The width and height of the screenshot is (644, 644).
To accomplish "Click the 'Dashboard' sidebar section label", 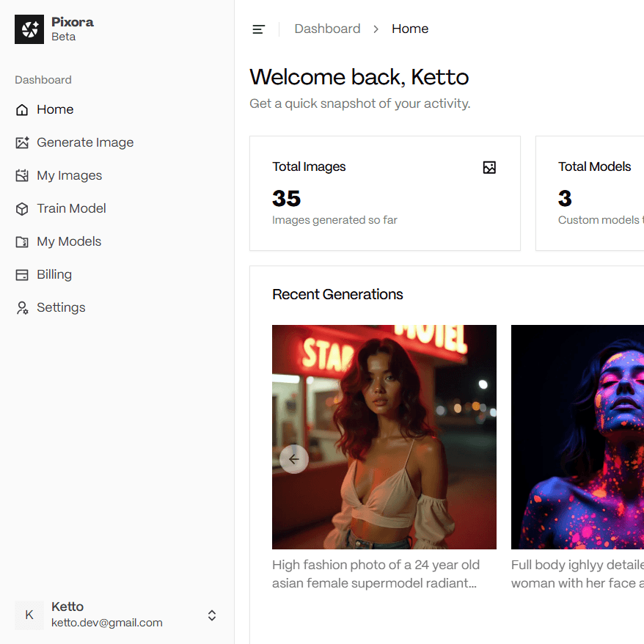I will click(43, 80).
